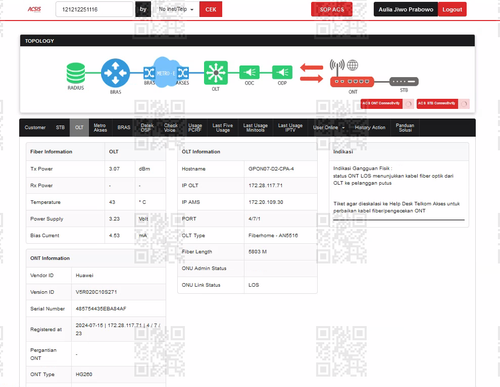Select the active OLT tab
500x387 pixels.
pos(79,128)
